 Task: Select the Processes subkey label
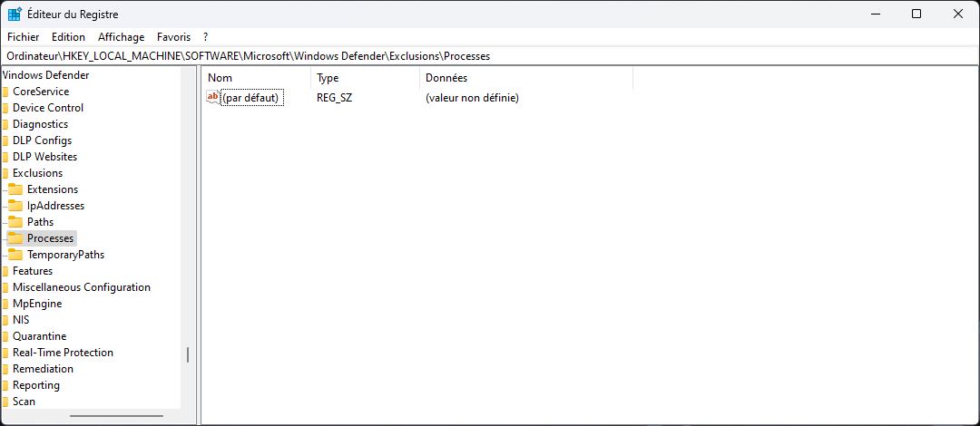tap(51, 238)
